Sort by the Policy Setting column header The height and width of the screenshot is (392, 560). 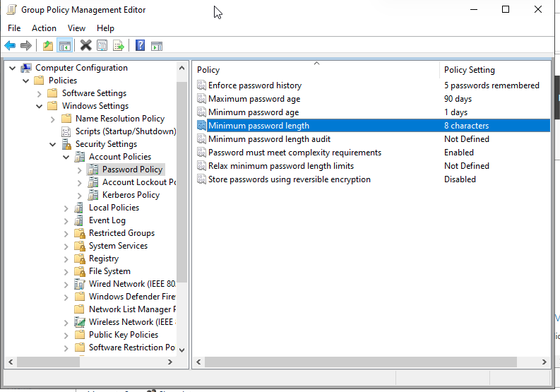[495, 70]
